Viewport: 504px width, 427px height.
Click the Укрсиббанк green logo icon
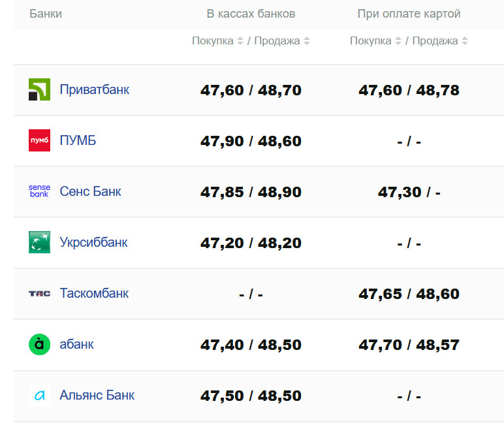39,242
